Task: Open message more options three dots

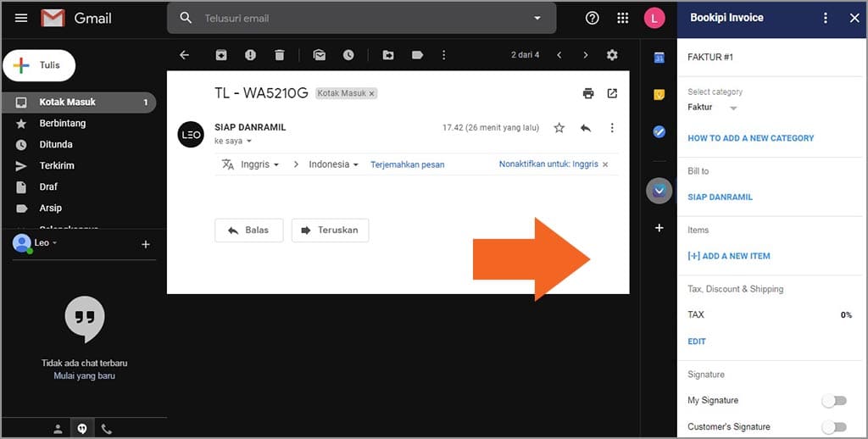Action: tap(612, 128)
